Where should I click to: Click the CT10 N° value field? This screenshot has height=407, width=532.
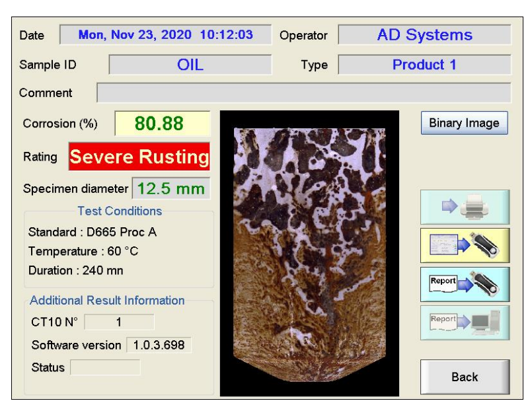119,322
